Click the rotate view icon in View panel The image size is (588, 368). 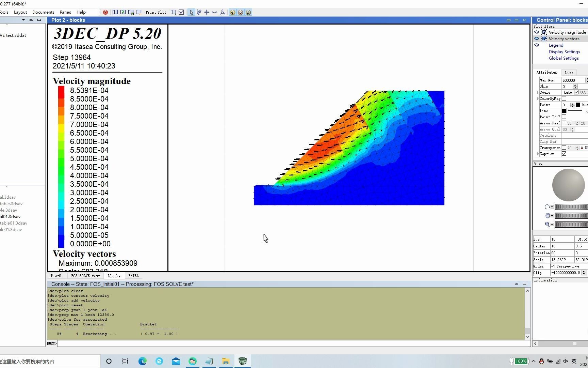pos(547,207)
